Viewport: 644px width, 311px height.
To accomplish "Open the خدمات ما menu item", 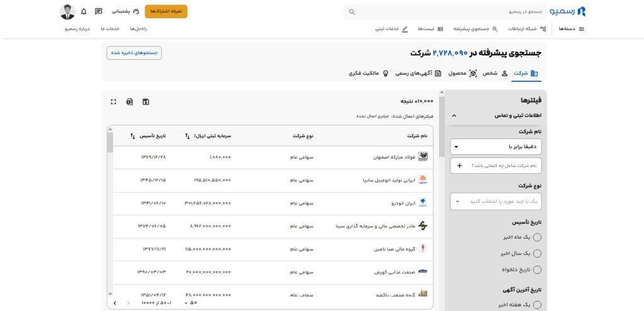I will (x=109, y=29).
